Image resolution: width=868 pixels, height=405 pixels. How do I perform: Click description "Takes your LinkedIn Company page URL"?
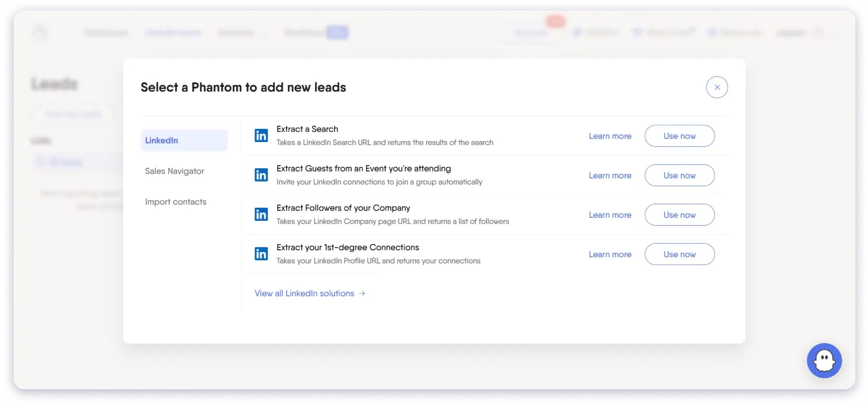[393, 221]
